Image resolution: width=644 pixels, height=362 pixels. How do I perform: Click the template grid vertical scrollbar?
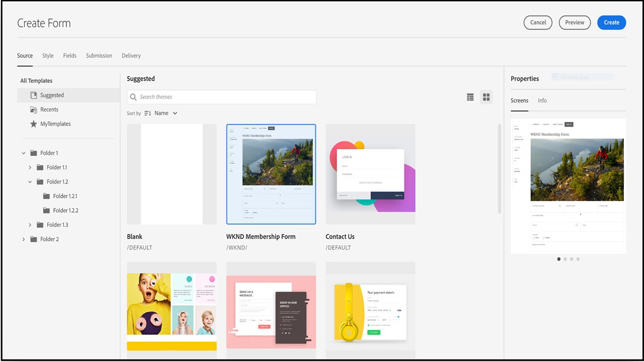click(500, 169)
